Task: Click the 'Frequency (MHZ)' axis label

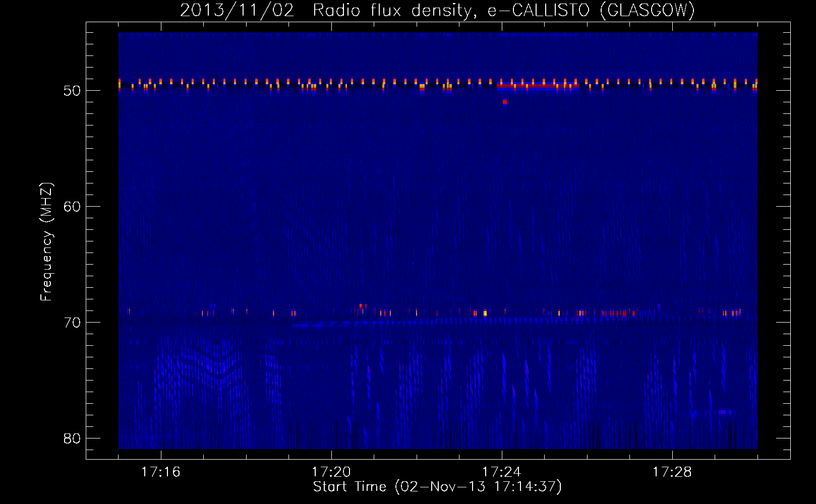Action: 46,242
